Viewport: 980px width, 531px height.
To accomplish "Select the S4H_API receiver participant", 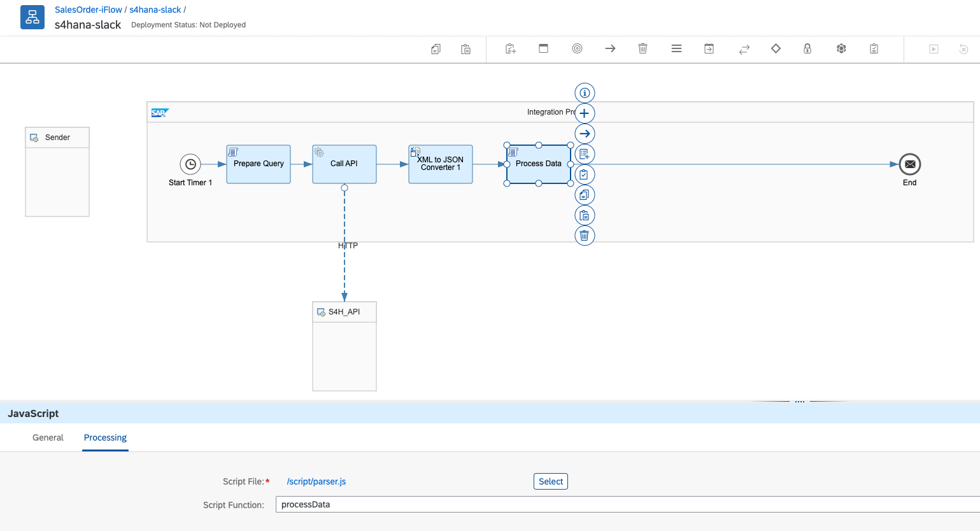I will pos(344,346).
